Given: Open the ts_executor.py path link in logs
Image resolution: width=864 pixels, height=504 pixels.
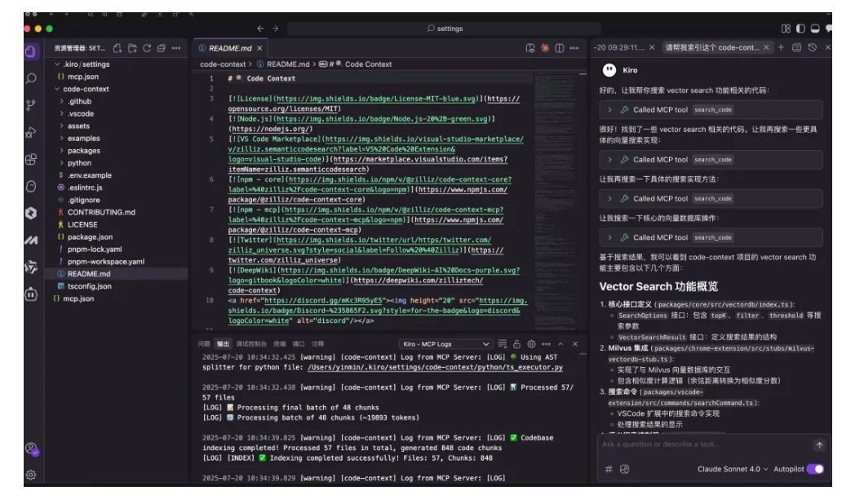Looking at the screenshot, I should tap(436, 367).
